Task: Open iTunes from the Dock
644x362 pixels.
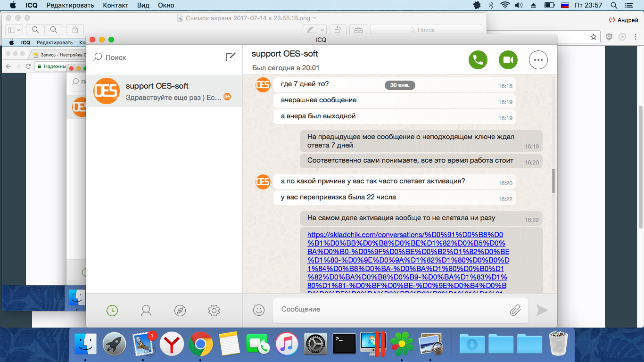Action: pyautogui.click(x=287, y=345)
